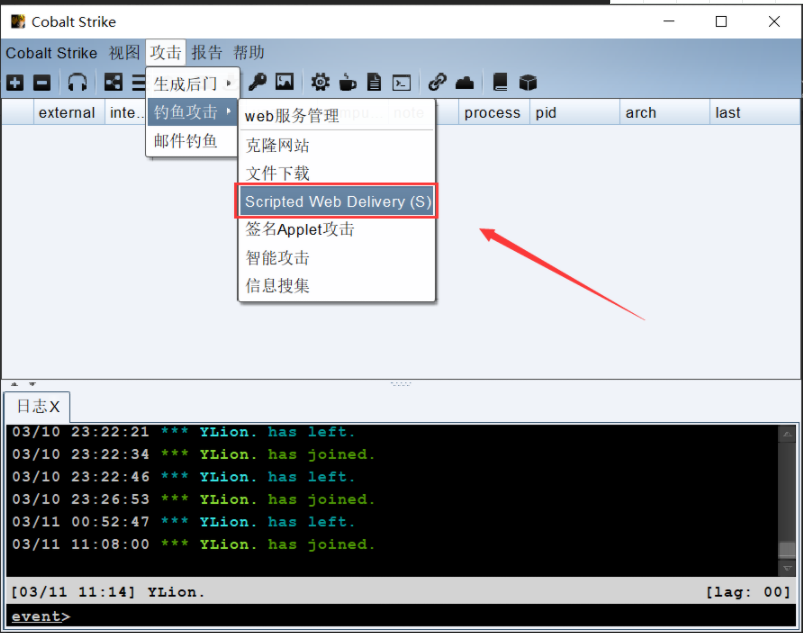Expand the 生成后门 submenu

[193, 83]
